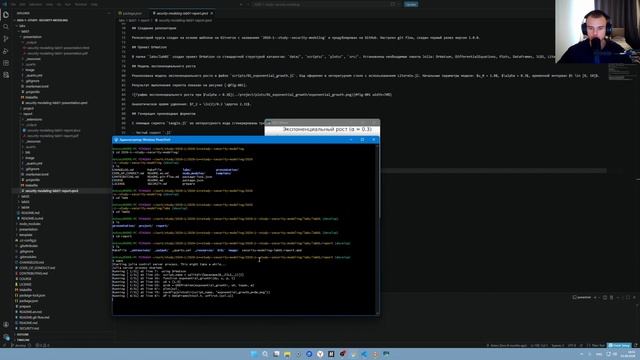Click the blue highlighted status bar button
The width and height of the screenshot is (640, 360).
pyautogui.click(x=619, y=345)
